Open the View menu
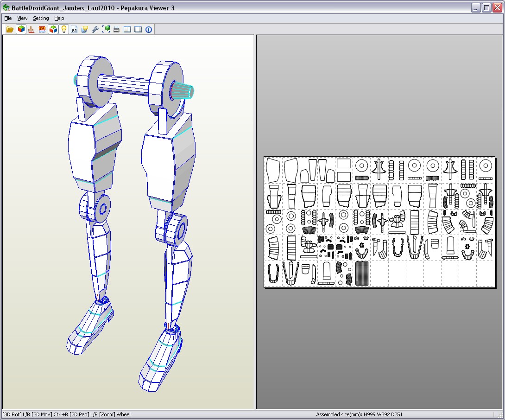Screen dimensions: 505x420 click(x=22, y=18)
